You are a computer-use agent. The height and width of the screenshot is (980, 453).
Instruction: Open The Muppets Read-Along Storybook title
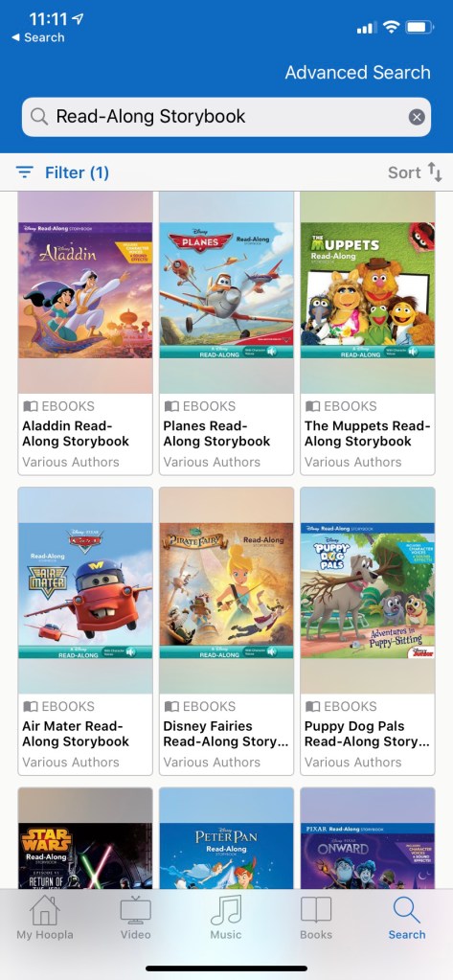click(368, 433)
